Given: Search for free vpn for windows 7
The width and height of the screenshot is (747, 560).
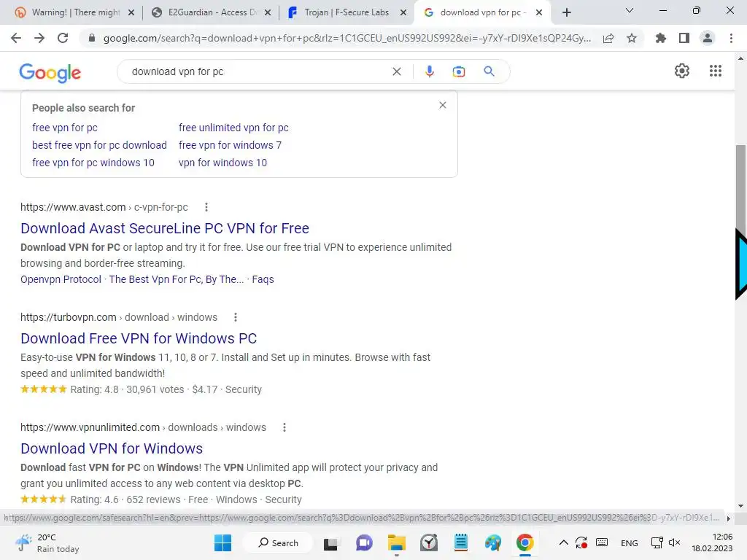Looking at the screenshot, I should click(x=230, y=145).
